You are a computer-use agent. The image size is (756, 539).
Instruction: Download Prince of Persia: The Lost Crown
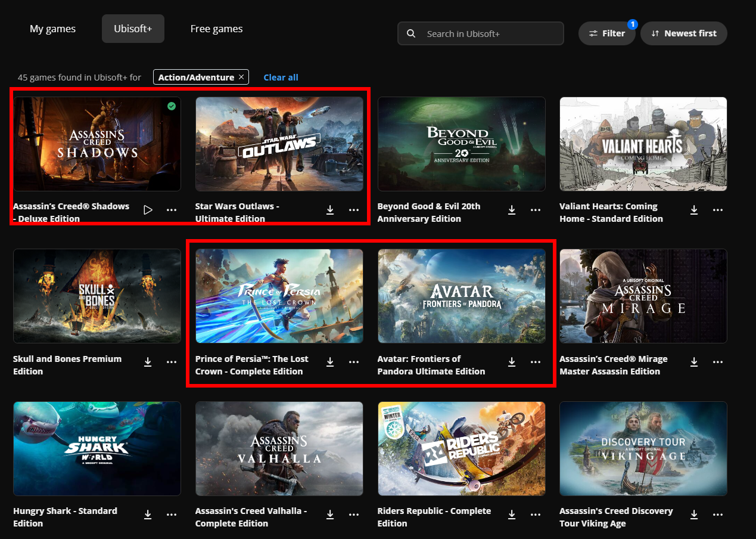click(330, 362)
